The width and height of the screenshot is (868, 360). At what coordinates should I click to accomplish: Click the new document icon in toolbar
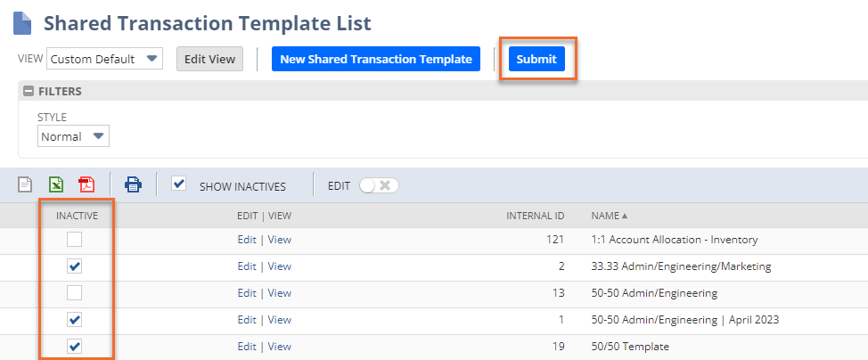pos(26,185)
